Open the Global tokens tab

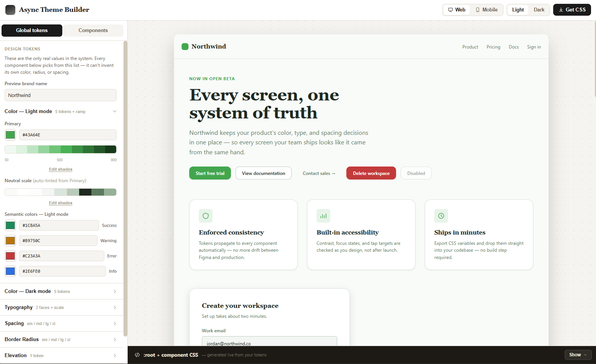coord(32,31)
